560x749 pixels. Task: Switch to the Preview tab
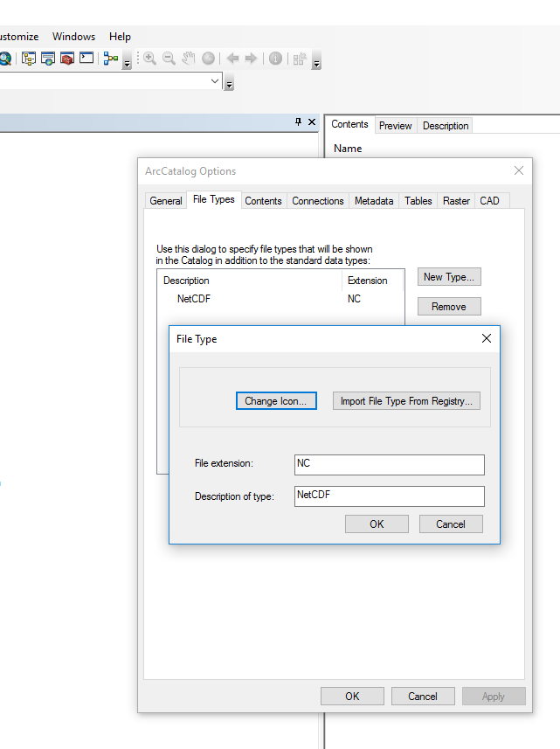click(395, 126)
